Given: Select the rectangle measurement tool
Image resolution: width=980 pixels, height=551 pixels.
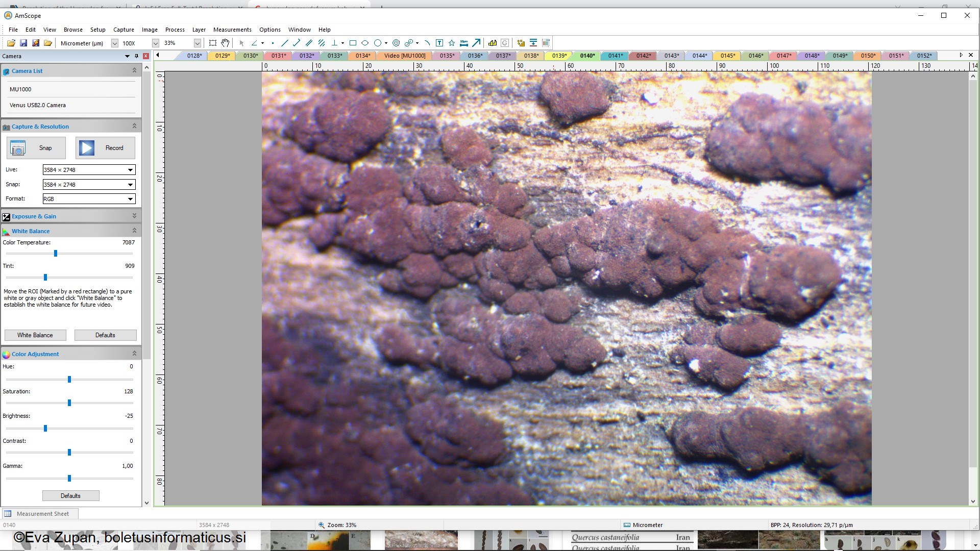Looking at the screenshot, I should pos(353,43).
